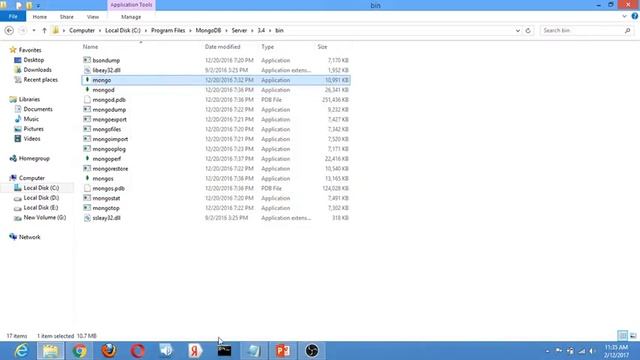Sort files by Name column
This screenshot has height=360, width=640.
pos(90,47)
